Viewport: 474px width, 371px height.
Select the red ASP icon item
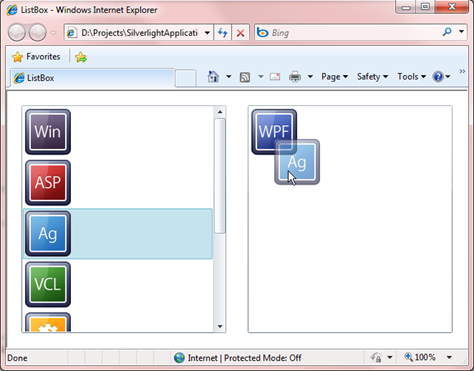click(x=48, y=183)
